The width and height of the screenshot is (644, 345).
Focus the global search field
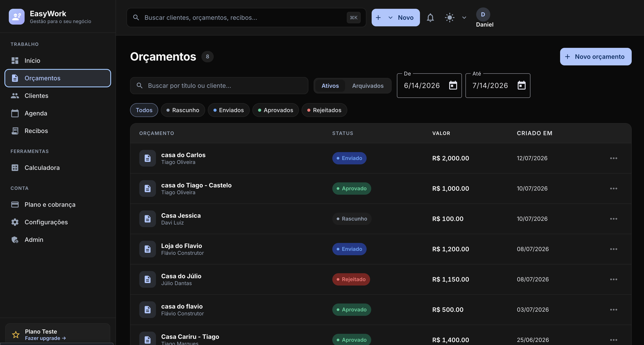point(246,18)
